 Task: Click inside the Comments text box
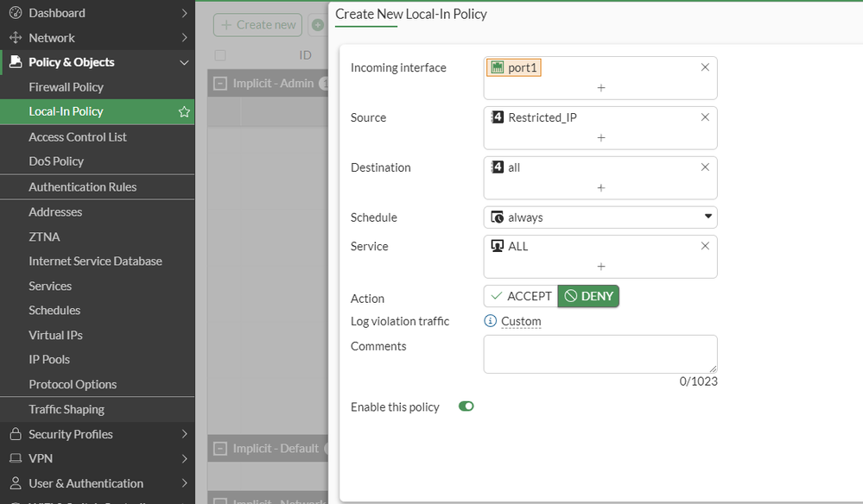(x=600, y=354)
